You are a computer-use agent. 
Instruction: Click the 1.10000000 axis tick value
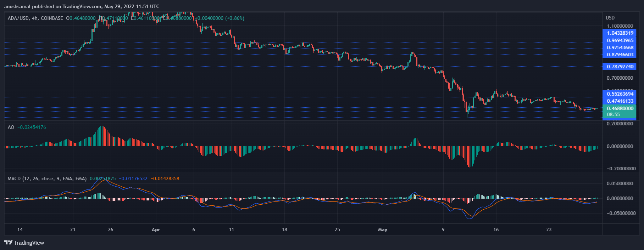coord(620,26)
